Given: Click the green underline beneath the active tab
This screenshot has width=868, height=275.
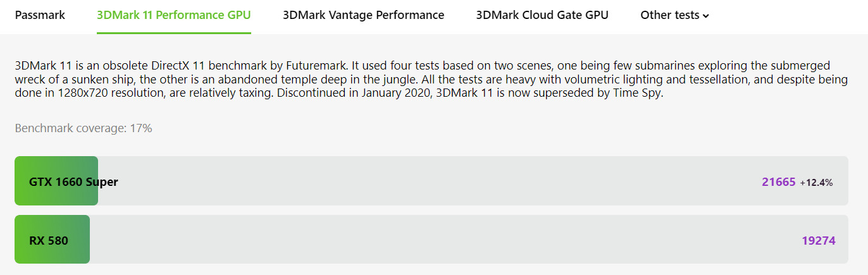Looking at the screenshot, I should (174, 32).
